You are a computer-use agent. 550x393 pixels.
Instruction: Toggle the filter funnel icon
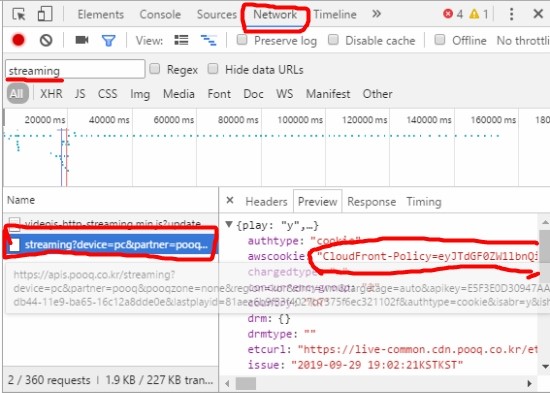(x=108, y=41)
